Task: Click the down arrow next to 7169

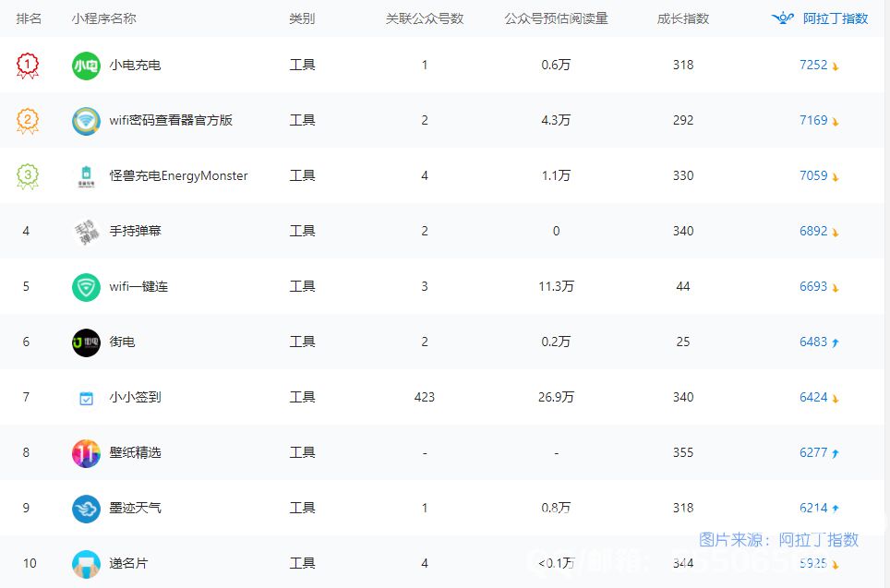Action: (x=835, y=122)
